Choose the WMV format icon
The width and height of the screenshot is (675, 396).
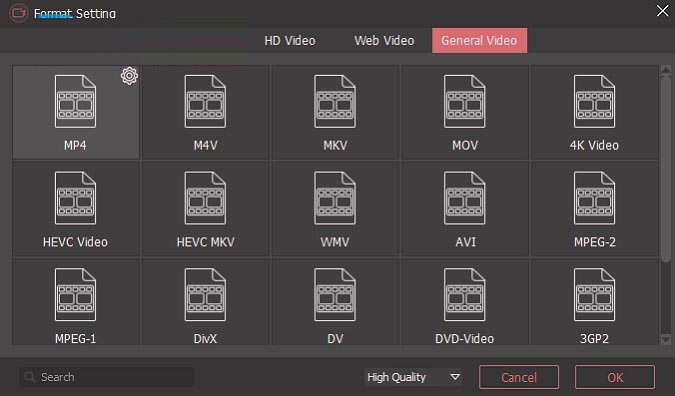pos(335,198)
